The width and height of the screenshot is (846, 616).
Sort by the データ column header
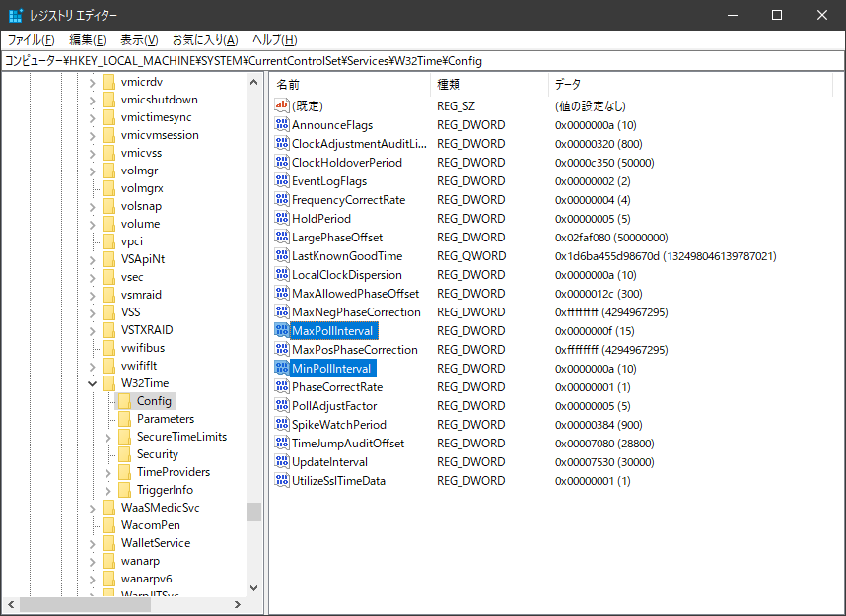(690, 84)
